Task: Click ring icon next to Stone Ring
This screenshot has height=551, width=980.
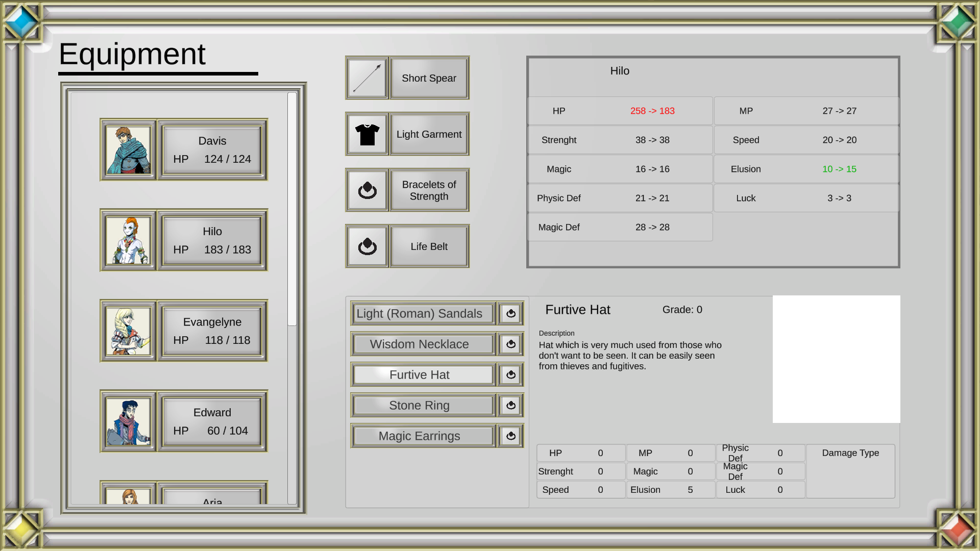Action: pos(511,406)
